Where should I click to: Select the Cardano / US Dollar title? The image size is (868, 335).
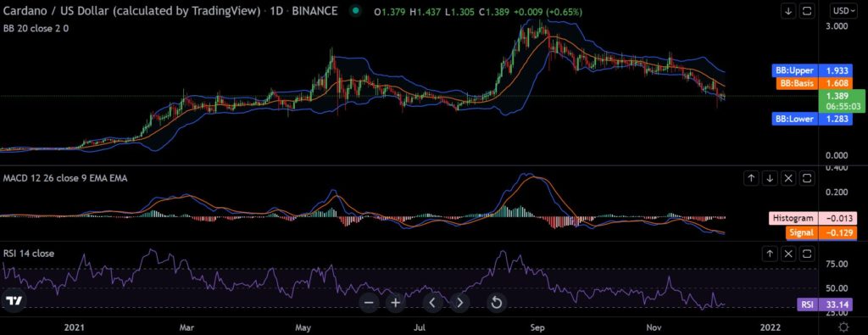click(131, 11)
